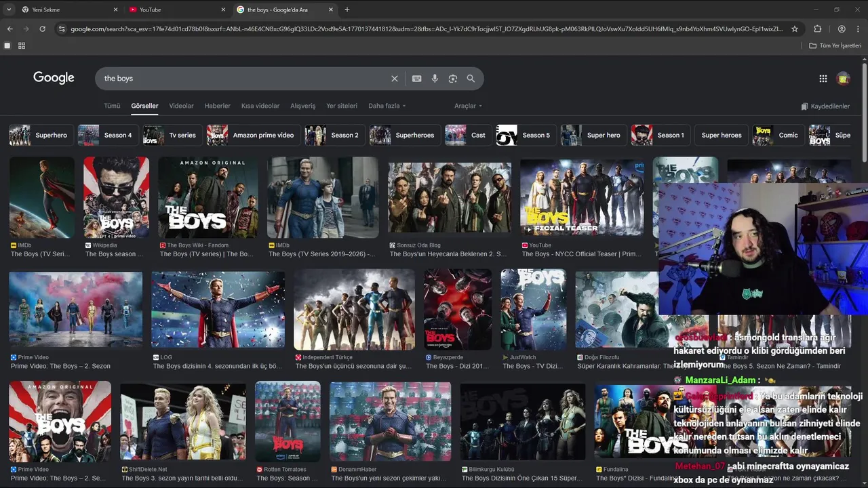The image size is (868, 488).
Task: Open Independent Türkçe image result
Action: coord(354,310)
